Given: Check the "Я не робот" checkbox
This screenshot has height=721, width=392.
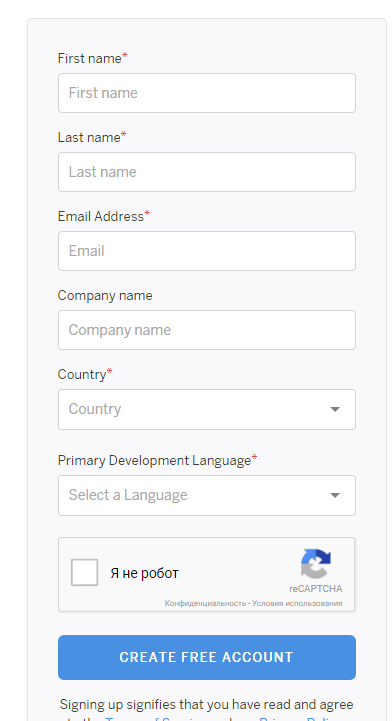Looking at the screenshot, I should (x=85, y=572).
